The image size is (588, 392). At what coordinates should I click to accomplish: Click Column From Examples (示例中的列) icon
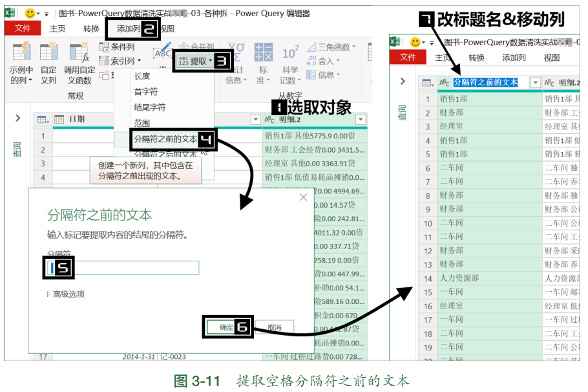pyautogui.click(x=21, y=52)
